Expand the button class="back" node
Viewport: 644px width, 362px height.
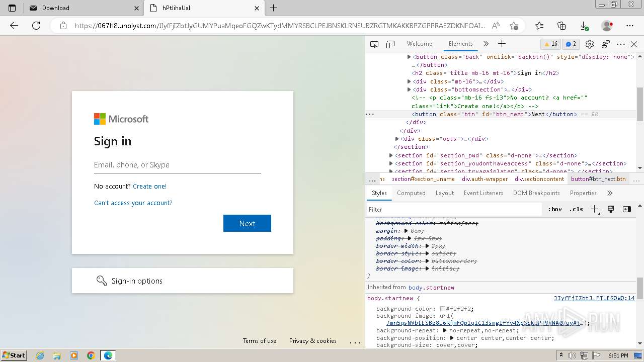(x=409, y=57)
